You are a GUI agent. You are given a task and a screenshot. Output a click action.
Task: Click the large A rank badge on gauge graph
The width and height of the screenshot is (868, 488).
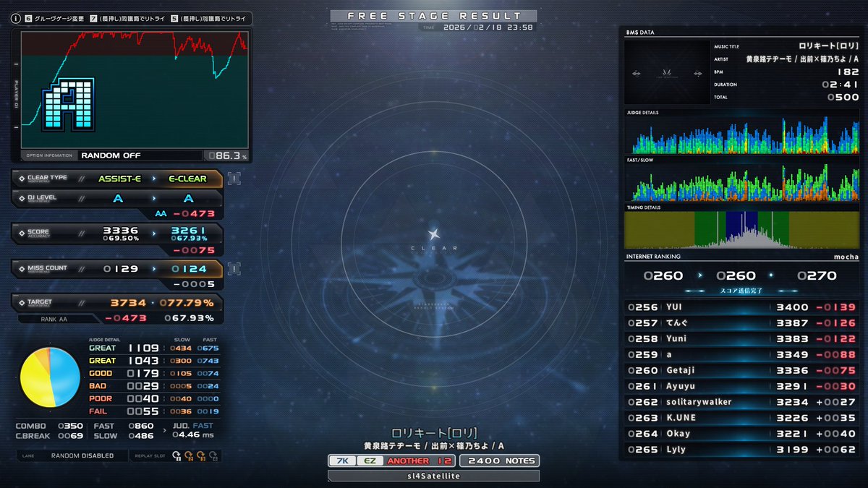(69, 105)
